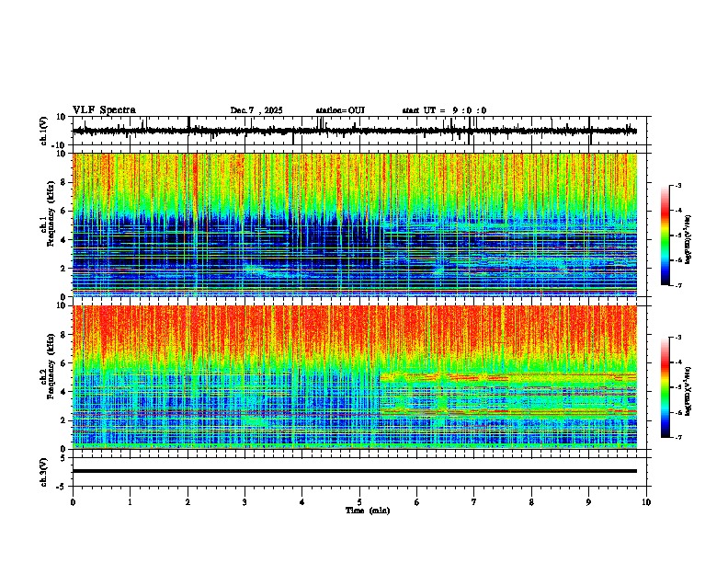Click the ch.1 spectrogram color scale bar
This screenshot has width=728, height=563.
tap(665, 236)
